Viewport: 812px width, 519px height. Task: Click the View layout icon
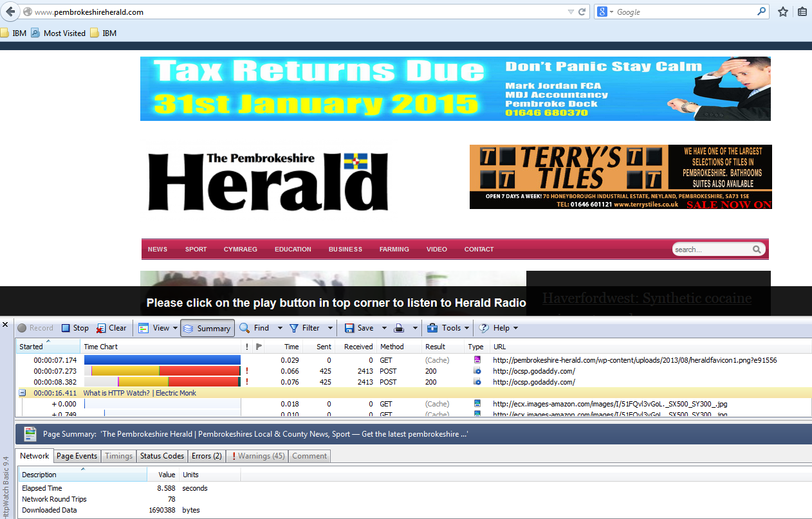pyautogui.click(x=143, y=328)
